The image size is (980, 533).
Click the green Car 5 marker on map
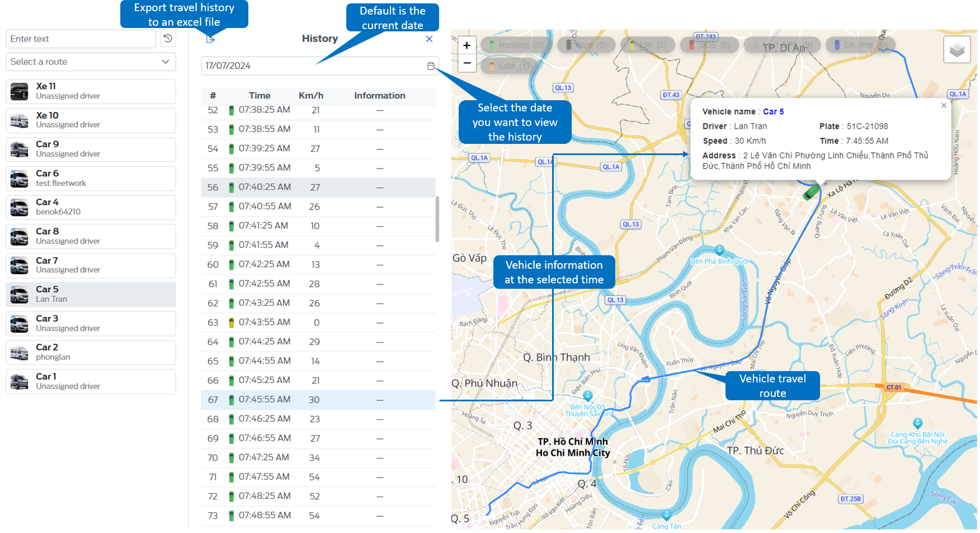click(811, 191)
